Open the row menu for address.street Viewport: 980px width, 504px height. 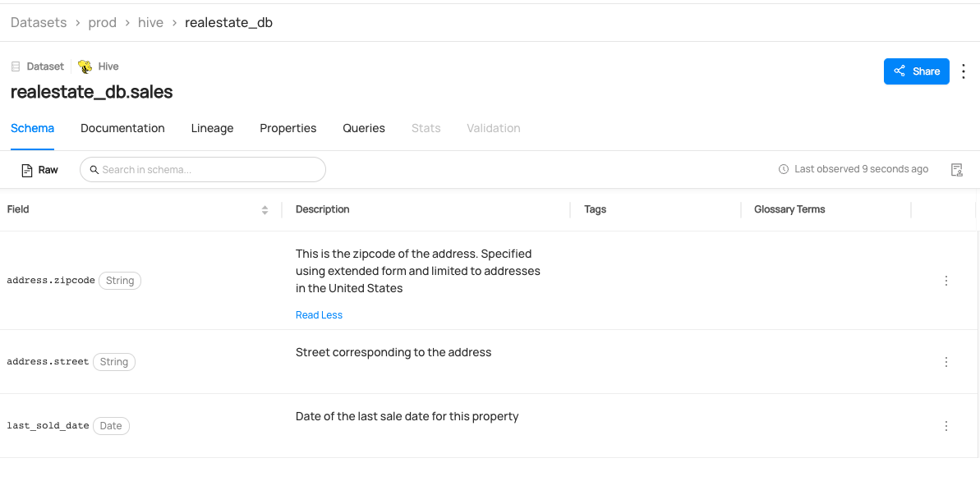click(x=945, y=361)
